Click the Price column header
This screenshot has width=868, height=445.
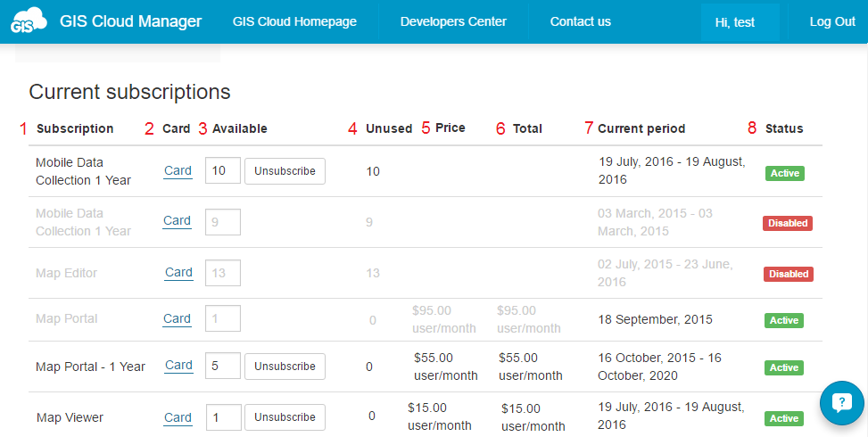[x=450, y=128]
